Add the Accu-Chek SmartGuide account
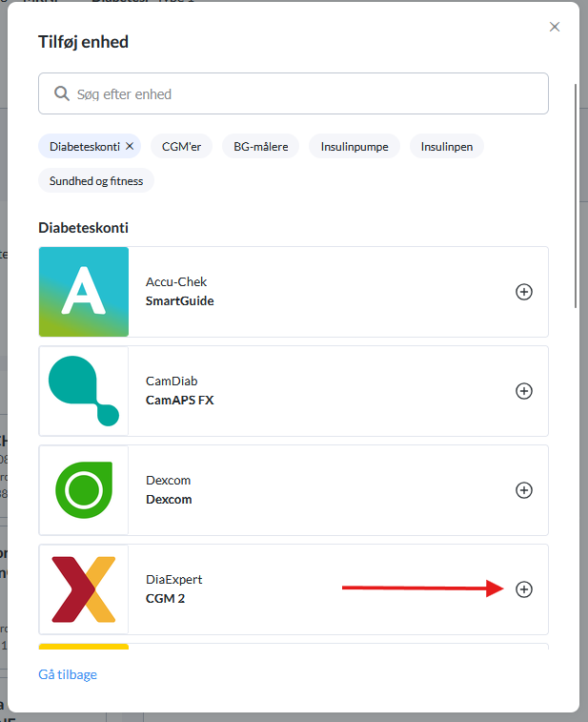The width and height of the screenshot is (588, 722). pos(523,292)
